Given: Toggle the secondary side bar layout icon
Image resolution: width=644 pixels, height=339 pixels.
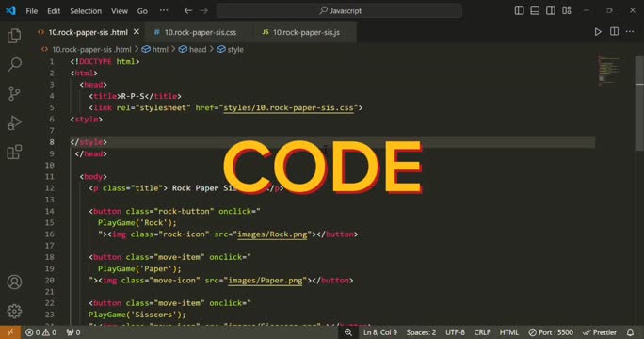Looking at the screenshot, I should click(x=551, y=10).
